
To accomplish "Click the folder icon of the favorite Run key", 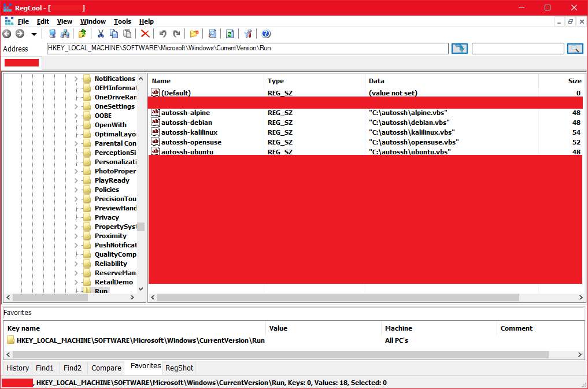I will click(x=11, y=340).
